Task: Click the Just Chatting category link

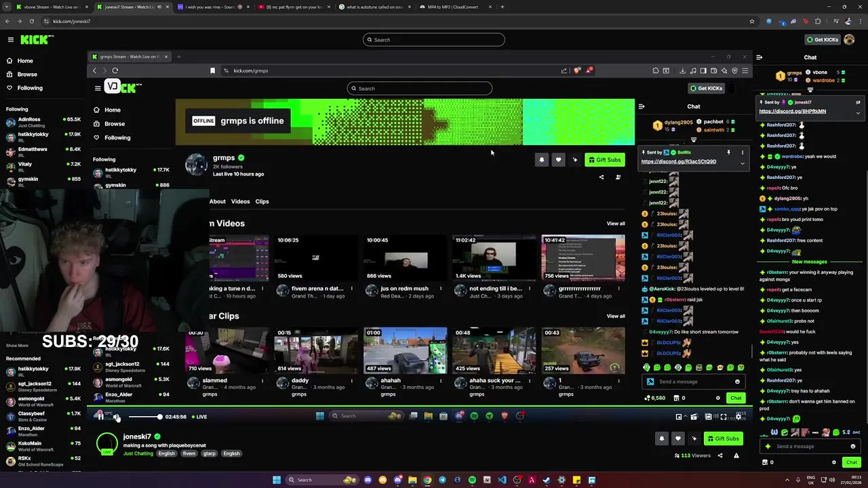Action: coord(138,453)
